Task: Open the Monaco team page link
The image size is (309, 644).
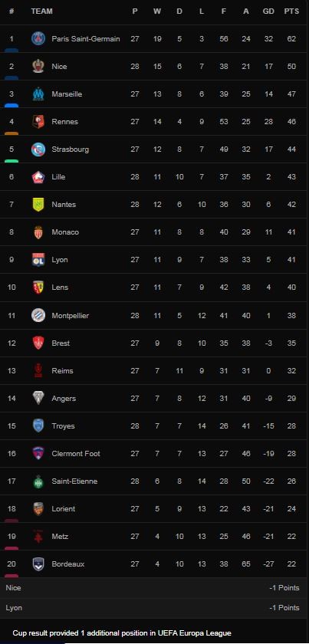Action: 65,232
